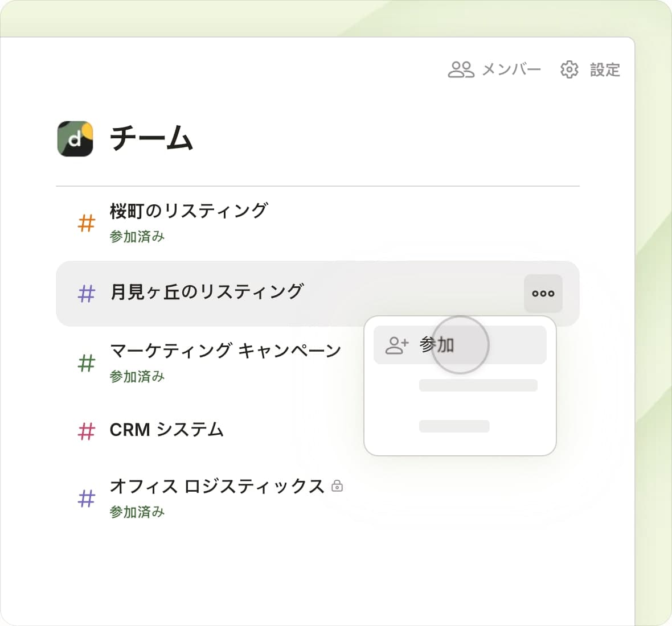Open the マーケティング キャンペーン channel
672x626 pixels.
225,351
